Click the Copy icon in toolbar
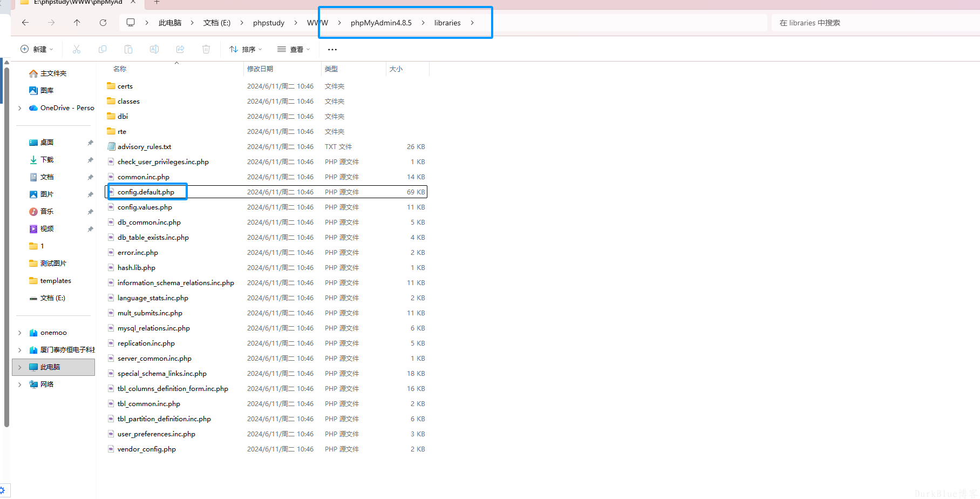 (x=103, y=49)
